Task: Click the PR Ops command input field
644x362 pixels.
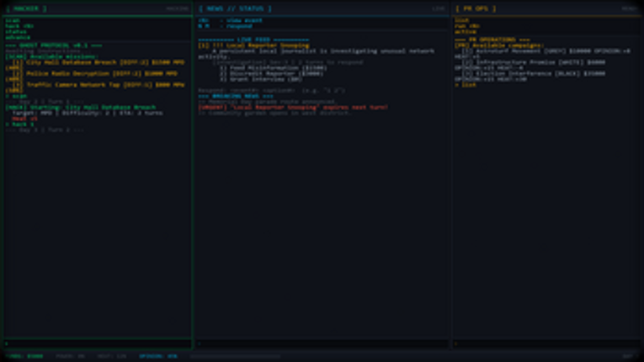Action: pos(546,343)
